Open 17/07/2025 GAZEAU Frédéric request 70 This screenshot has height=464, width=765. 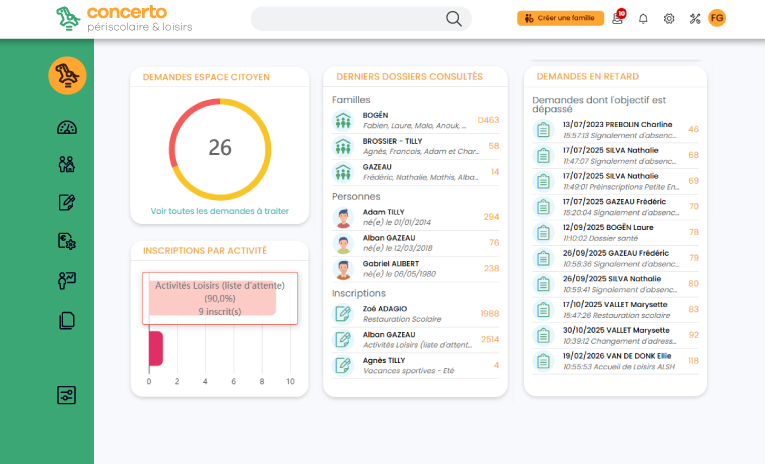[615, 207]
